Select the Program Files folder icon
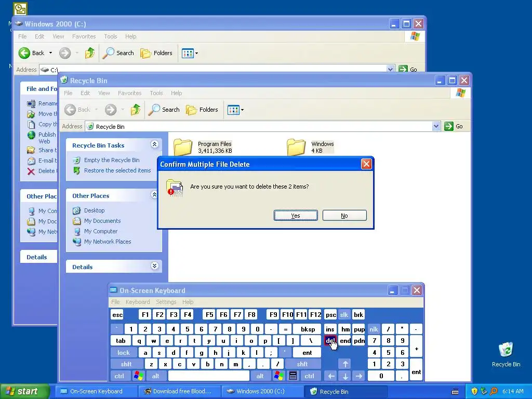This screenshot has height=399, width=532. 183,147
